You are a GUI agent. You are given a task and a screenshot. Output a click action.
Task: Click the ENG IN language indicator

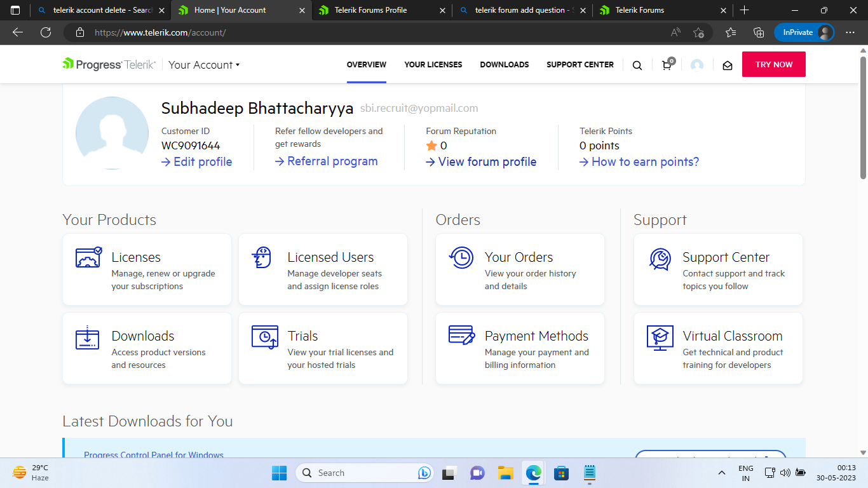[746, 473]
